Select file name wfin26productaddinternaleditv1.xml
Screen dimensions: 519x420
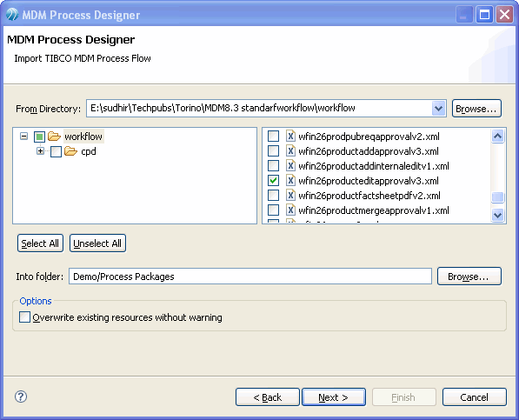click(x=374, y=166)
